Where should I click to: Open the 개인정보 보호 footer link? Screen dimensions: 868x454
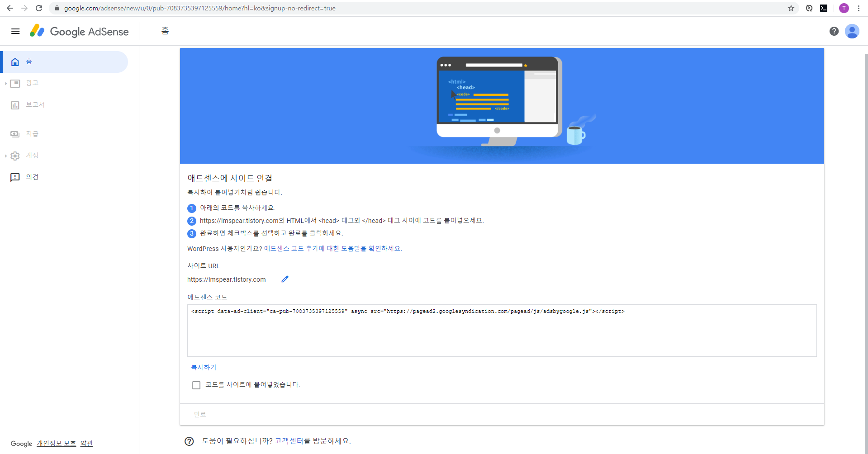click(56, 444)
